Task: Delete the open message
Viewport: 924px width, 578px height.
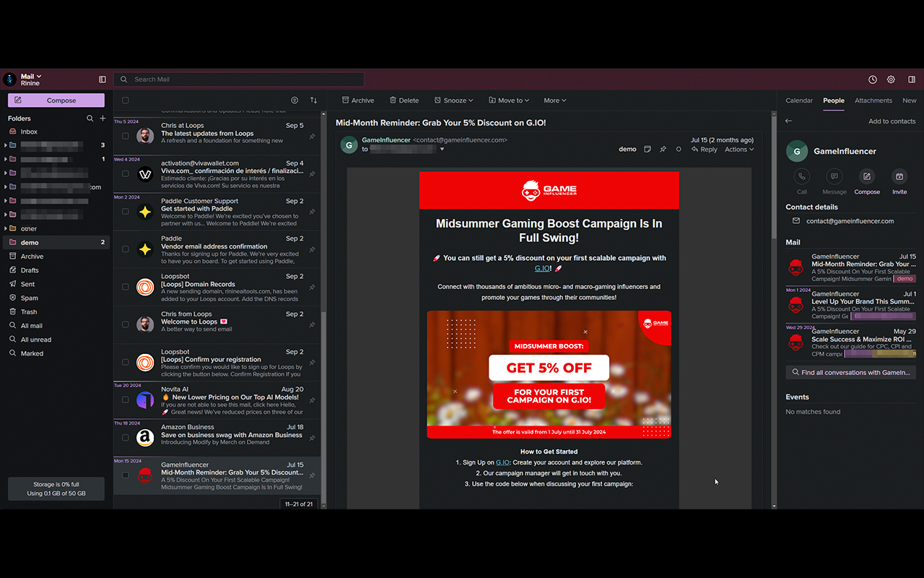Action: click(404, 100)
